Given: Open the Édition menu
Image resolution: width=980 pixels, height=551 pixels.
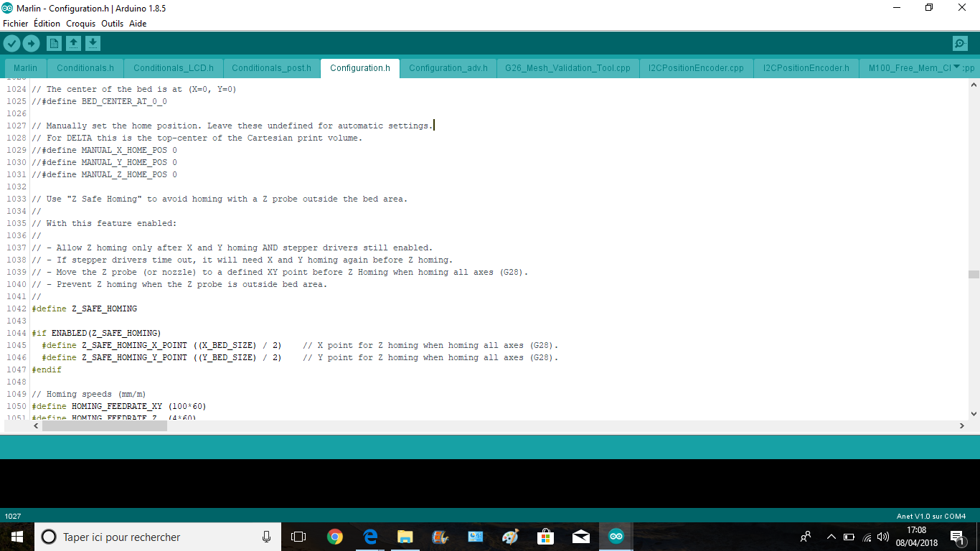Looking at the screenshot, I should (x=47, y=24).
